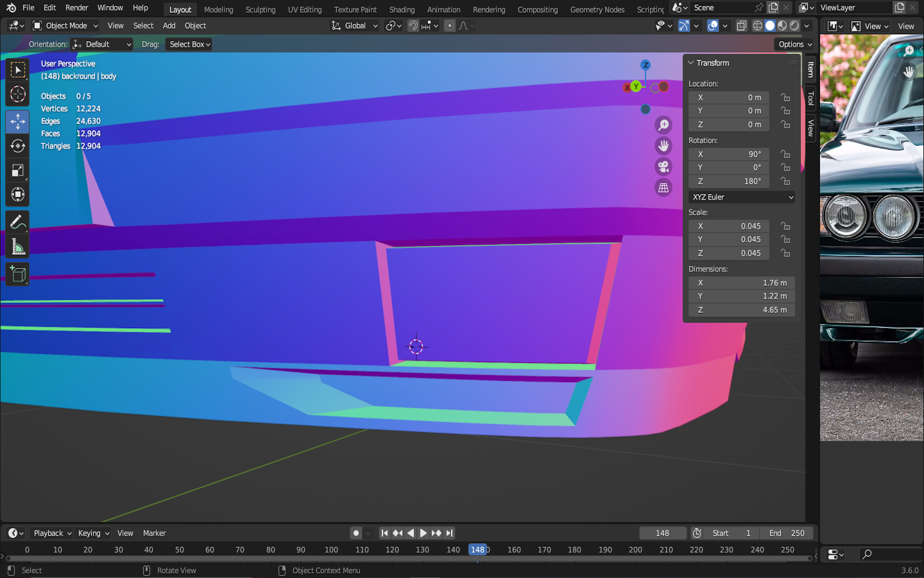The image size is (924, 578).
Task: Activate the combined Transform tool
Action: point(17,195)
